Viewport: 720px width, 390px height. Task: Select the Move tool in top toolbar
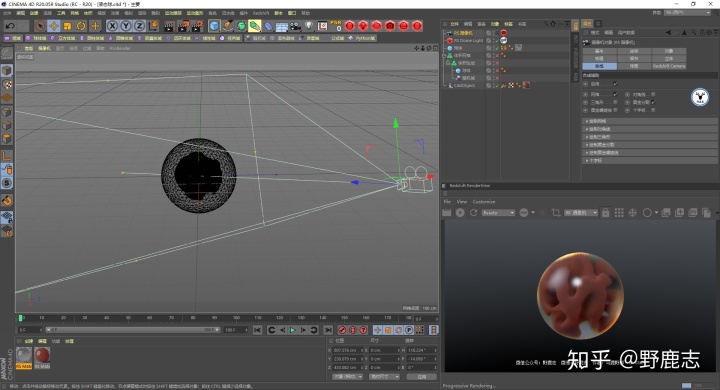pos(54,26)
